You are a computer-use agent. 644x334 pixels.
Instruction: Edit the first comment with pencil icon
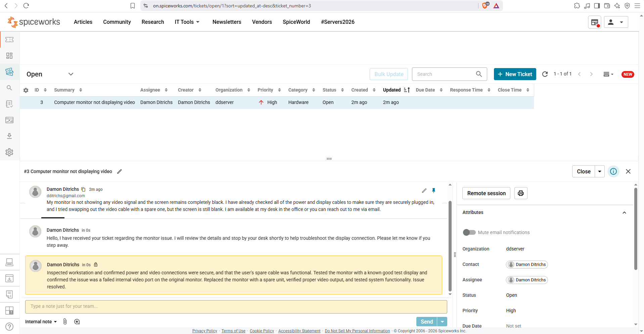[424, 190]
